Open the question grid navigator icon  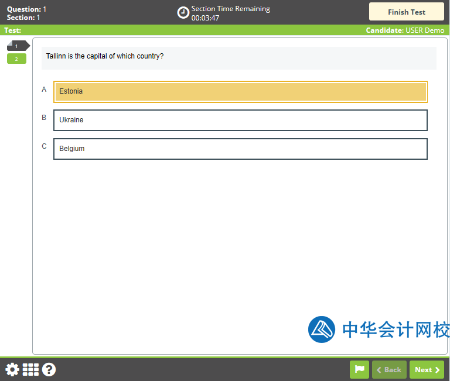pos(31,370)
